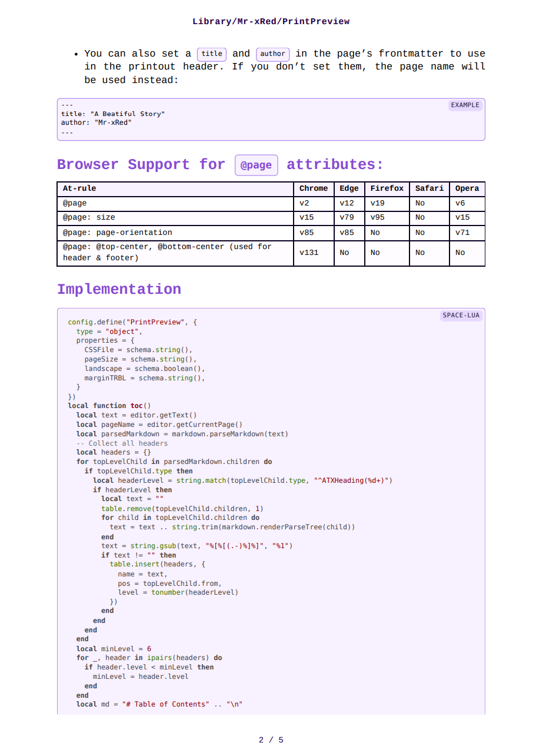This screenshot has width=536, height=756.
Task: Click the 'Opera' table column header
Action: [x=467, y=188]
